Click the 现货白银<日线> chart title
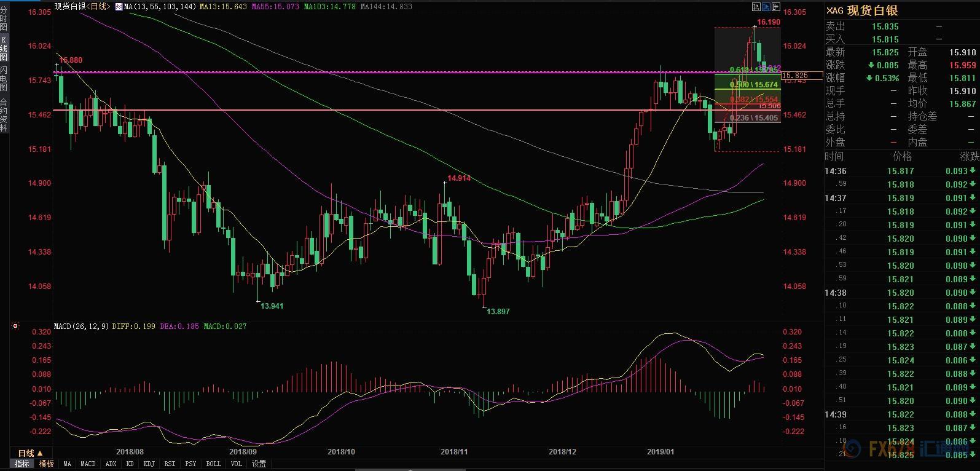This screenshot has height=471, width=980. point(83,7)
